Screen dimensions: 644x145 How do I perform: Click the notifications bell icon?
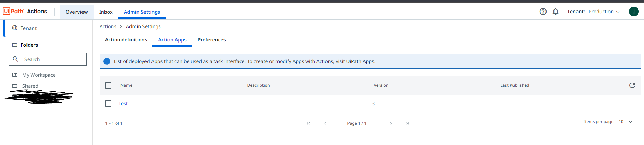click(556, 12)
